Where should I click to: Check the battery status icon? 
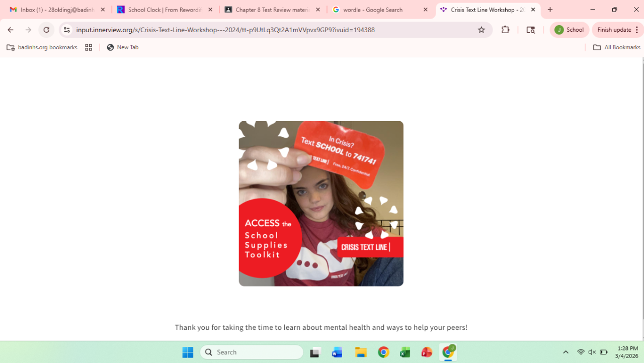pyautogui.click(x=604, y=352)
